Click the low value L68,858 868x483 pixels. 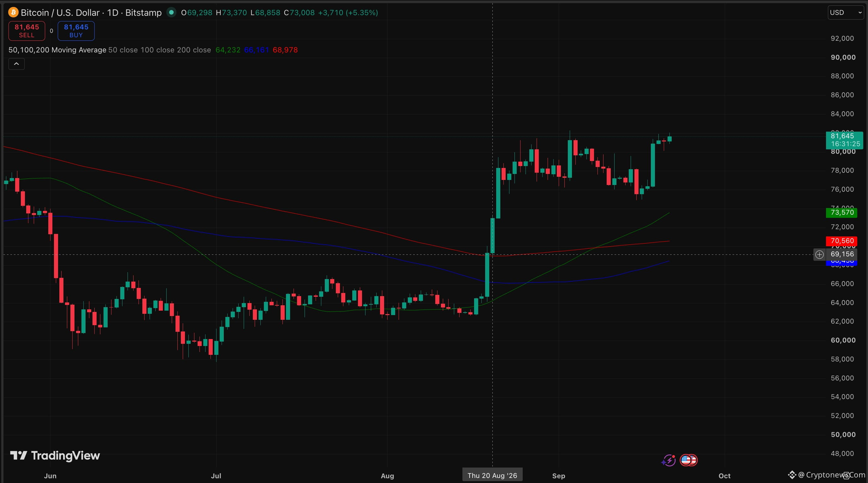click(x=265, y=13)
